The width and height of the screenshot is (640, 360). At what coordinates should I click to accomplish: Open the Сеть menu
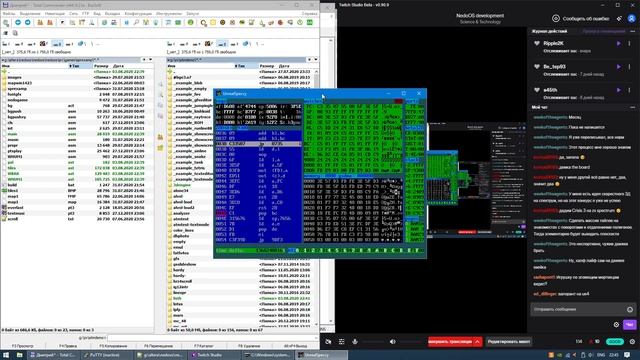[73, 13]
